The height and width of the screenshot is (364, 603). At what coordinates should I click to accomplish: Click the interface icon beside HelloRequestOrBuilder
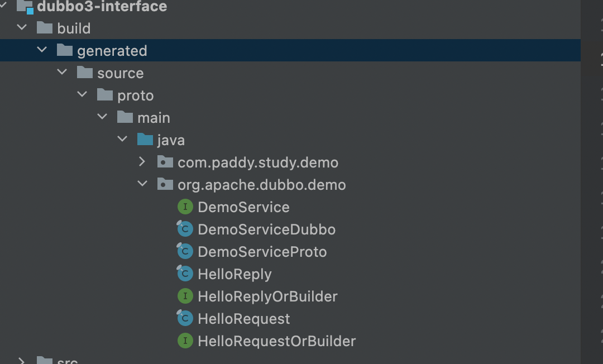click(x=185, y=341)
